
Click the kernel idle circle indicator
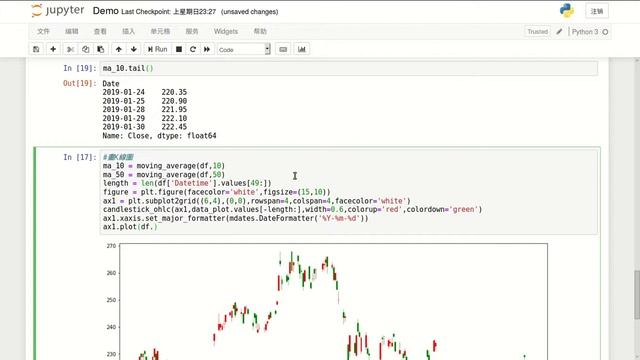click(x=605, y=32)
